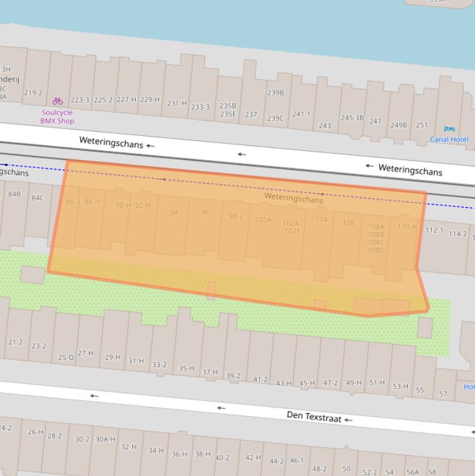Click the arrow left of the right Weteringschans label

[369, 166]
